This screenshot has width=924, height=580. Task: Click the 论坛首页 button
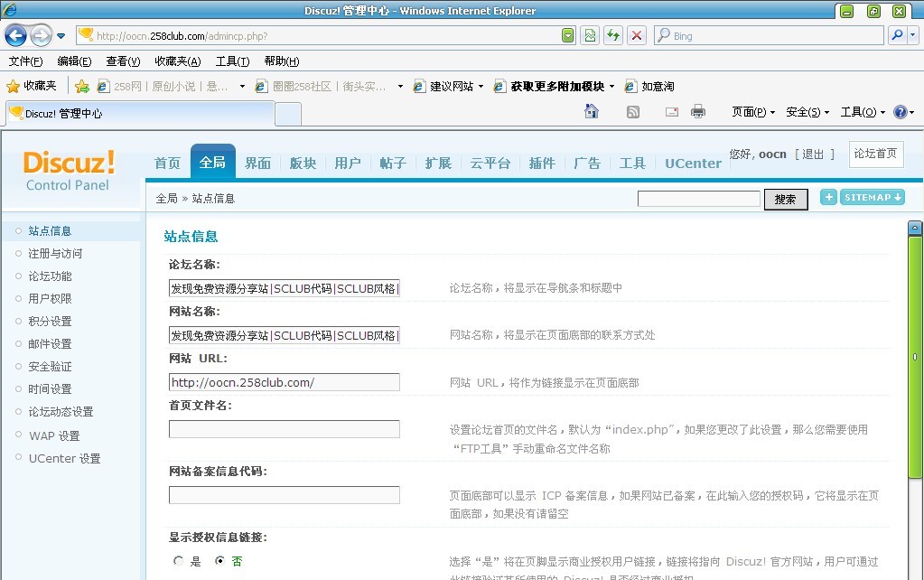click(x=876, y=154)
